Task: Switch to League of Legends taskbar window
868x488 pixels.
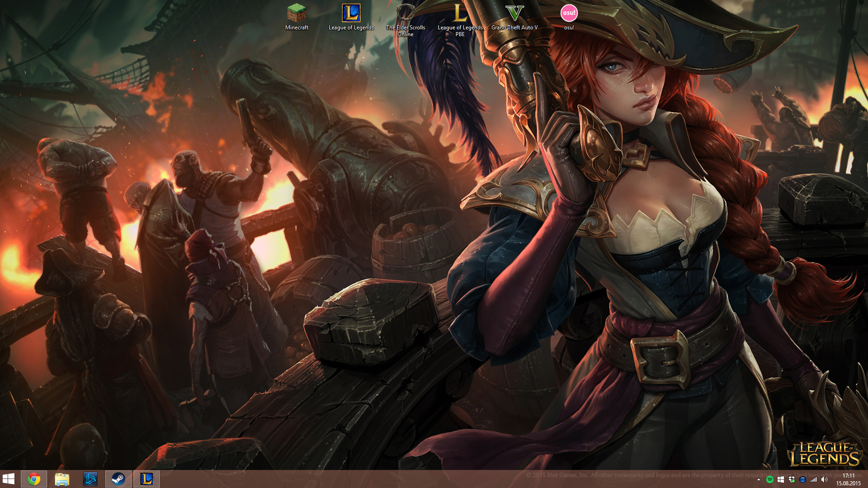Action: click(x=146, y=479)
